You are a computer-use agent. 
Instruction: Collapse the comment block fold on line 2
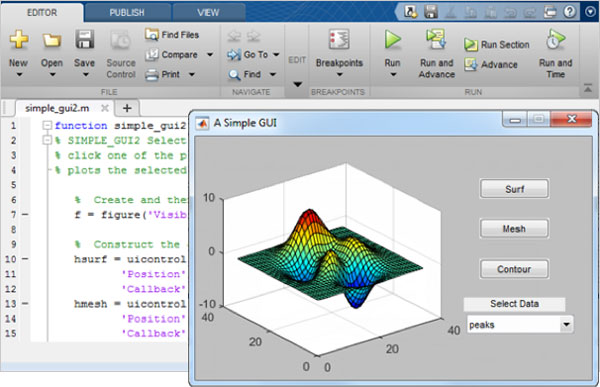[47, 140]
